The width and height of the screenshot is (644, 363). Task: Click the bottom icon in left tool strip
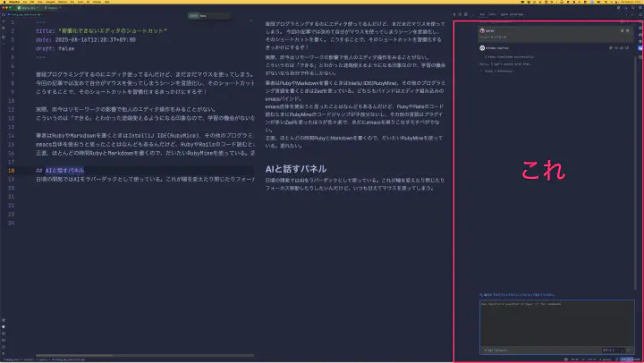pos(4,353)
